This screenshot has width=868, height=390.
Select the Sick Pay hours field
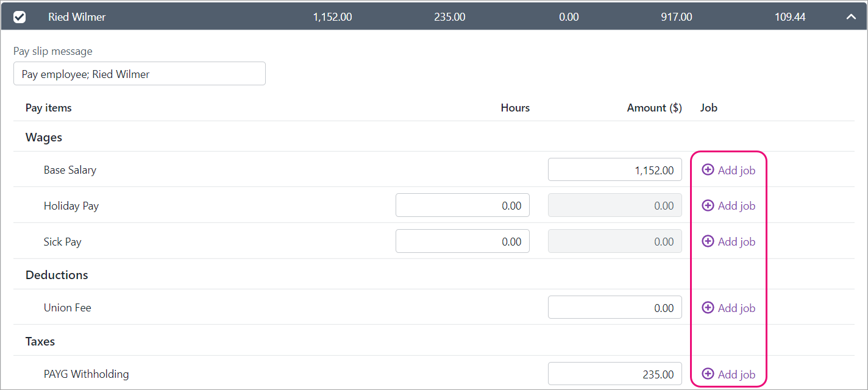(x=462, y=241)
